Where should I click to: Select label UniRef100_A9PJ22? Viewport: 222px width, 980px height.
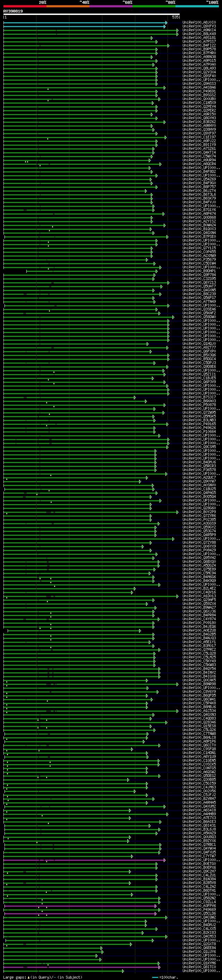point(199,141)
